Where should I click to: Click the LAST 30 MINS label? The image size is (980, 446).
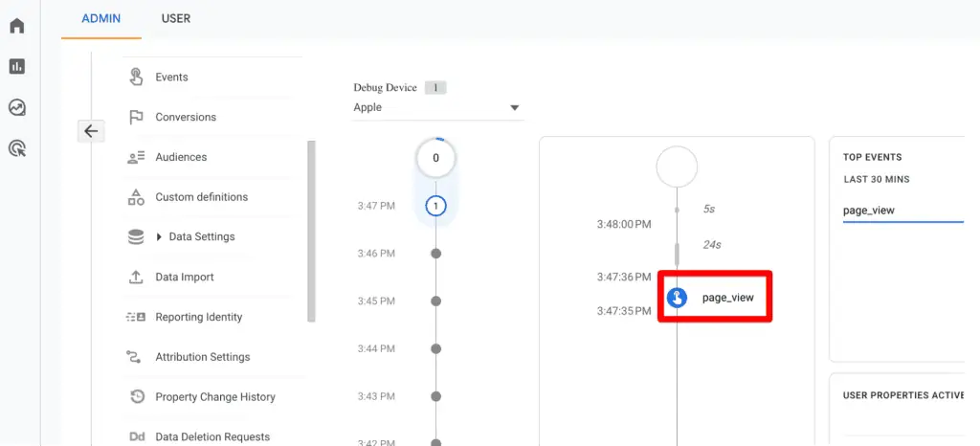[x=877, y=179]
